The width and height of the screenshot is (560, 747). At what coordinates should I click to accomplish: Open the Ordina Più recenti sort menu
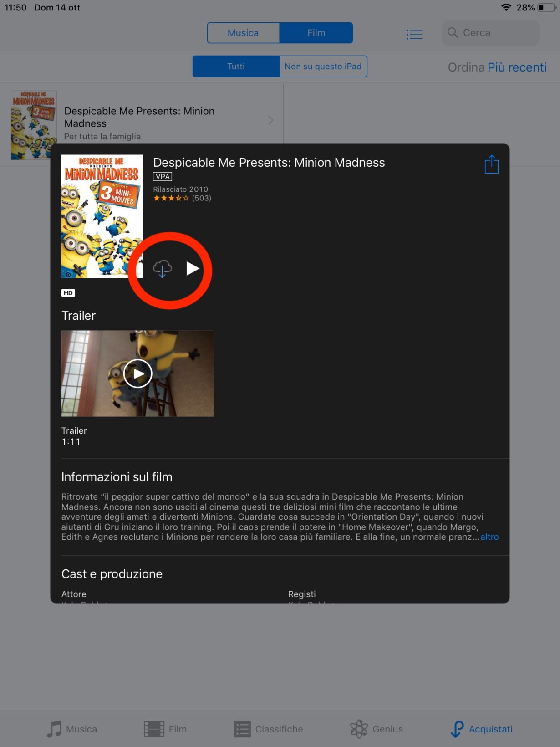[497, 67]
